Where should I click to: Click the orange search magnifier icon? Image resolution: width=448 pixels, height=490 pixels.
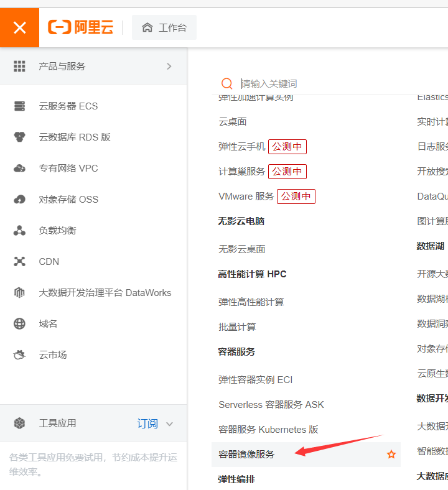[227, 83]
